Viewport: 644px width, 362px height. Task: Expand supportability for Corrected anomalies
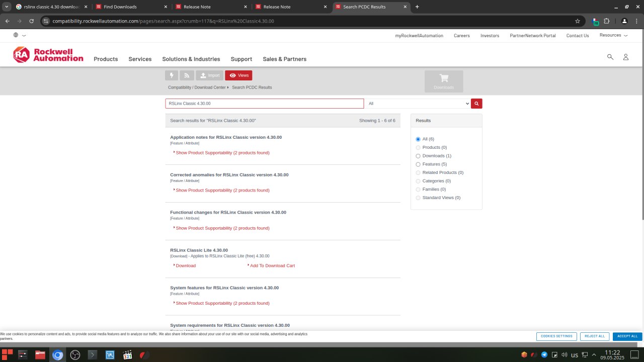coord(222,191)
